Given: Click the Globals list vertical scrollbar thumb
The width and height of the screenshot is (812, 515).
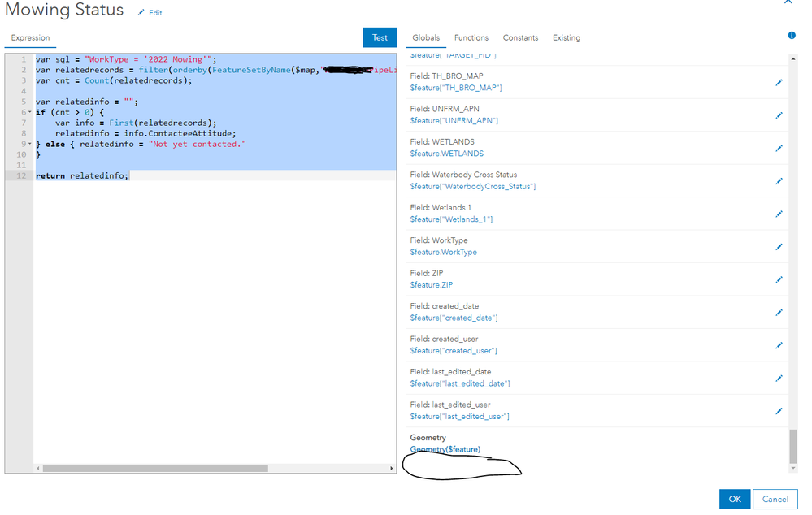Looking at the screenshot, I should tap(792, 447).
